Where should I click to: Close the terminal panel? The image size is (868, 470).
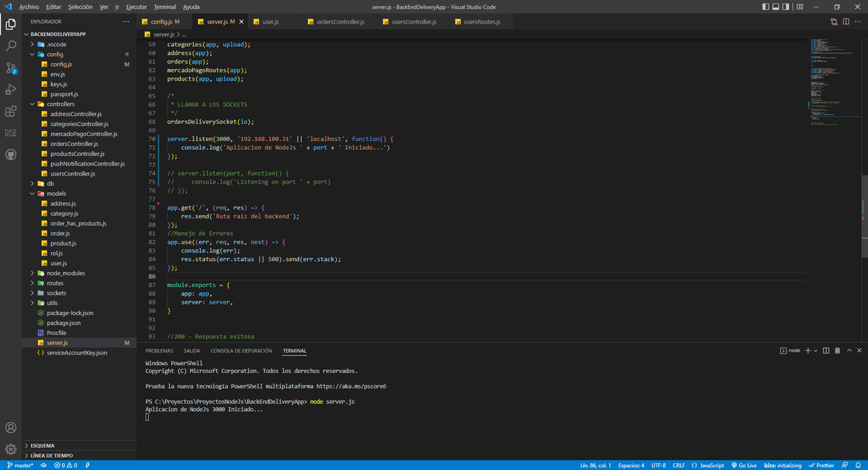tap(859, 351)
